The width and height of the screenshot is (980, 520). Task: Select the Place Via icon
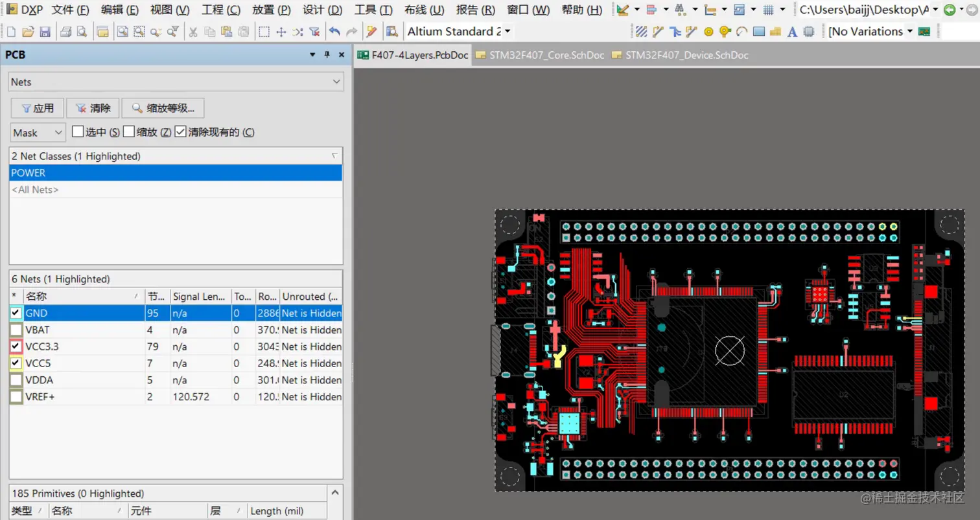(725, 31)
